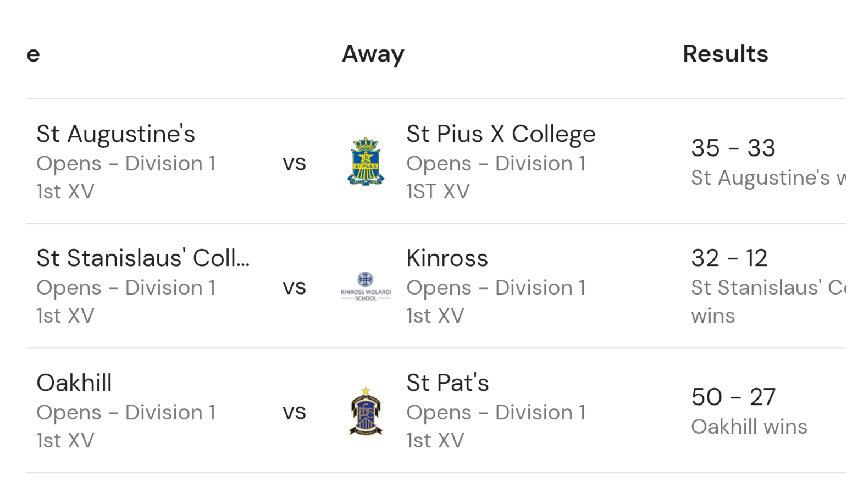Open the St Pat's team name
Screen dimensions: 858x504
(447, 383)
